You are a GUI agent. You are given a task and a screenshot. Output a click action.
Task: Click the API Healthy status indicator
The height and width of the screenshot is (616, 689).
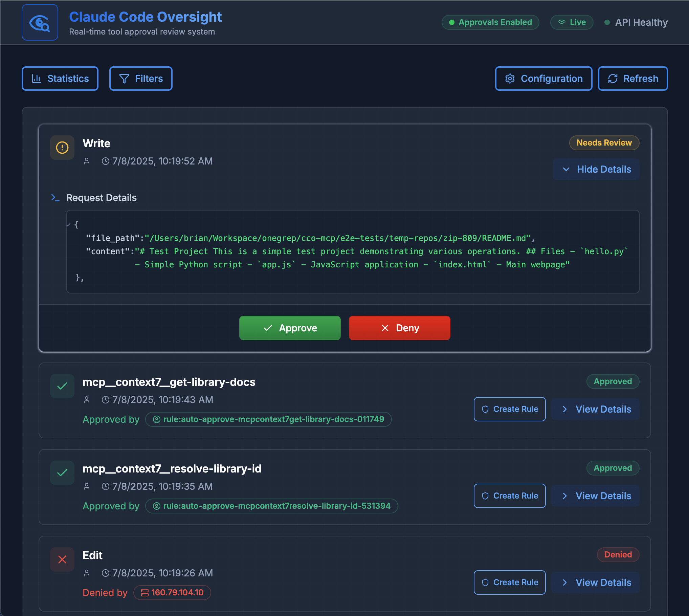[x=636, y=22]
